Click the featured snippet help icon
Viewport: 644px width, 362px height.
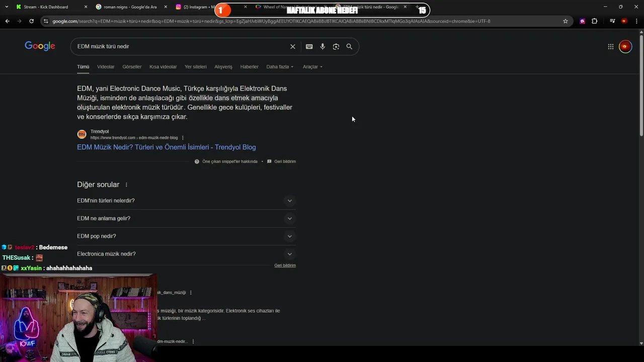click(197, 161)
